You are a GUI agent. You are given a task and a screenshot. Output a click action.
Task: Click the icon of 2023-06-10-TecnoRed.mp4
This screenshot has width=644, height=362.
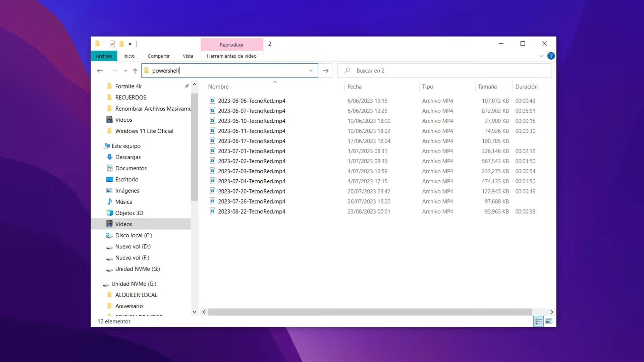pos(213,120)
